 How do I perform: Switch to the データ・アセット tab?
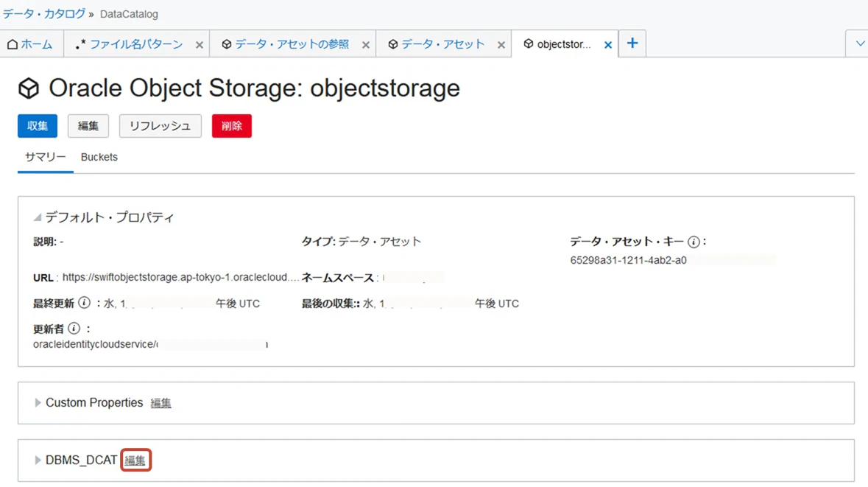coord(442,44)
